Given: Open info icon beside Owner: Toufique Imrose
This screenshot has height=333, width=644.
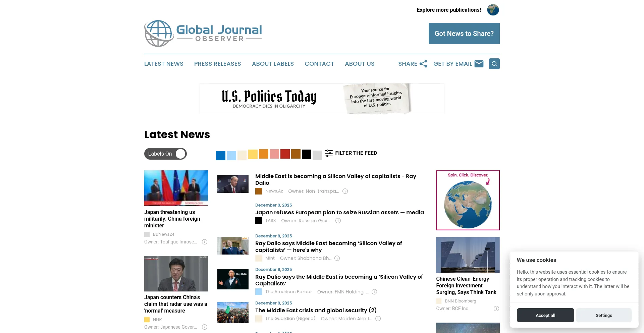Looking at the screenshot, I should click(205, 242).
